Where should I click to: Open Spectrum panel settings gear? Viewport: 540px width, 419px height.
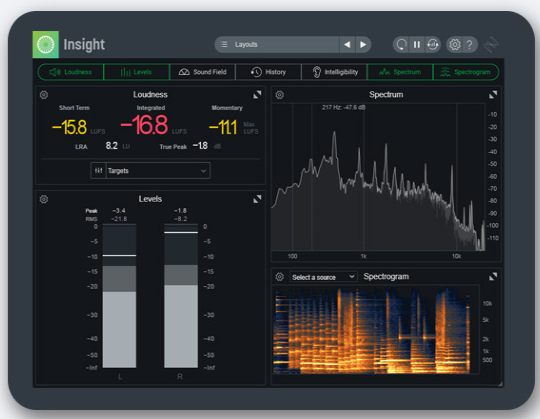280,95
